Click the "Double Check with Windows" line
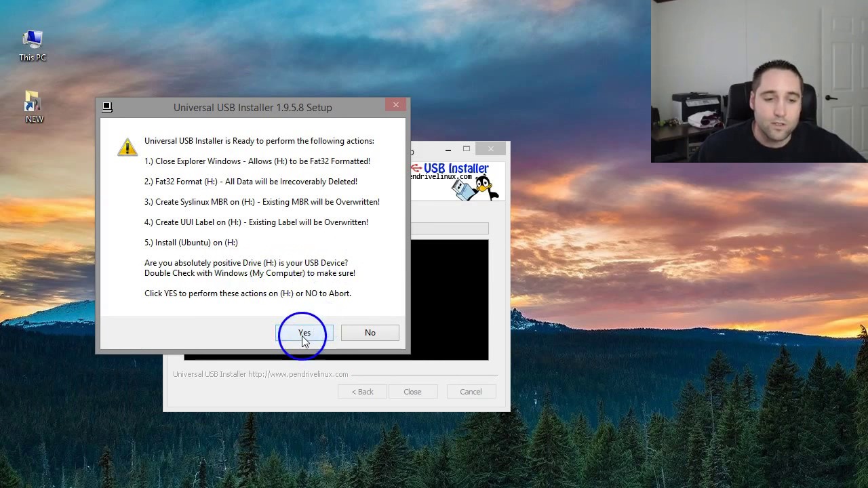The image size is (868, 488). [x=250, y=273]
